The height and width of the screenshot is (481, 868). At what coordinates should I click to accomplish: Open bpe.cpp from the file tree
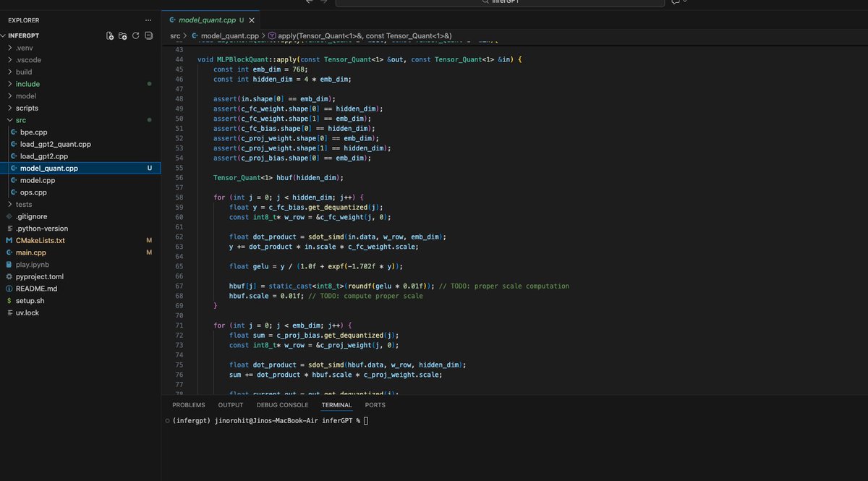[x=80, y=132]
